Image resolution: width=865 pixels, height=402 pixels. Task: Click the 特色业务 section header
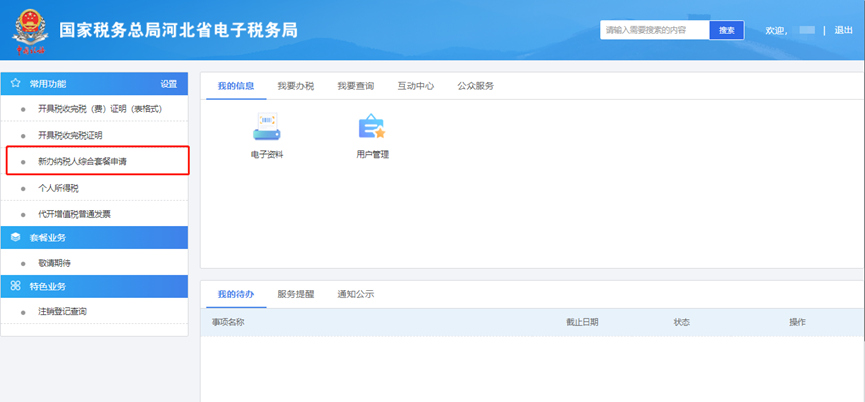tap(95, 286)
